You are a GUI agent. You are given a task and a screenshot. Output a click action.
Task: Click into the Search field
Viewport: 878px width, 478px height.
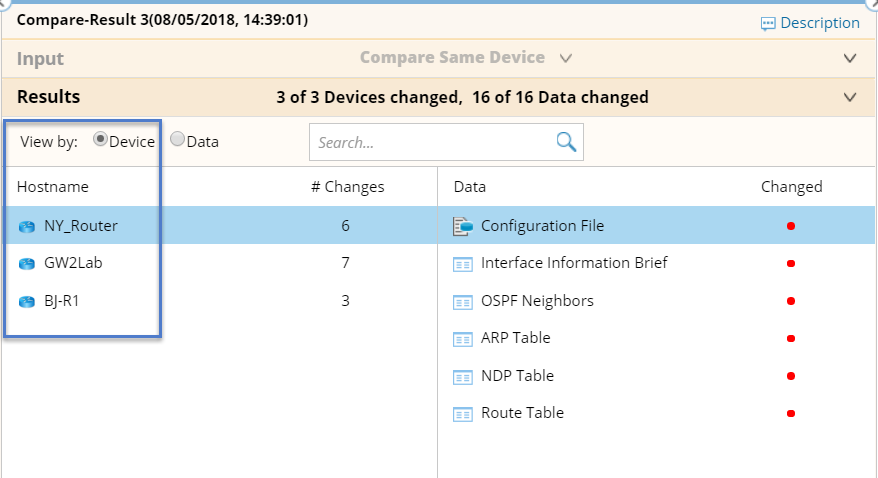click(430, 142)
